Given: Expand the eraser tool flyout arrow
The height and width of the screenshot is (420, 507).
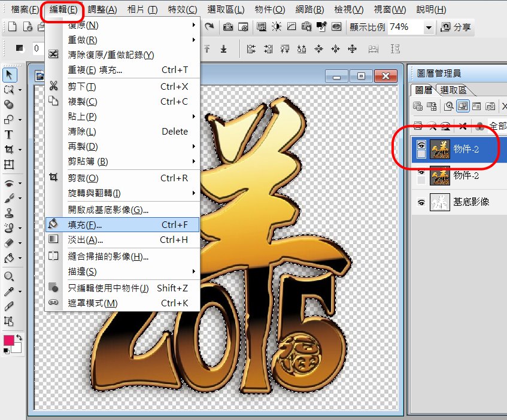Looking at the screenshot, I should 20,244.
